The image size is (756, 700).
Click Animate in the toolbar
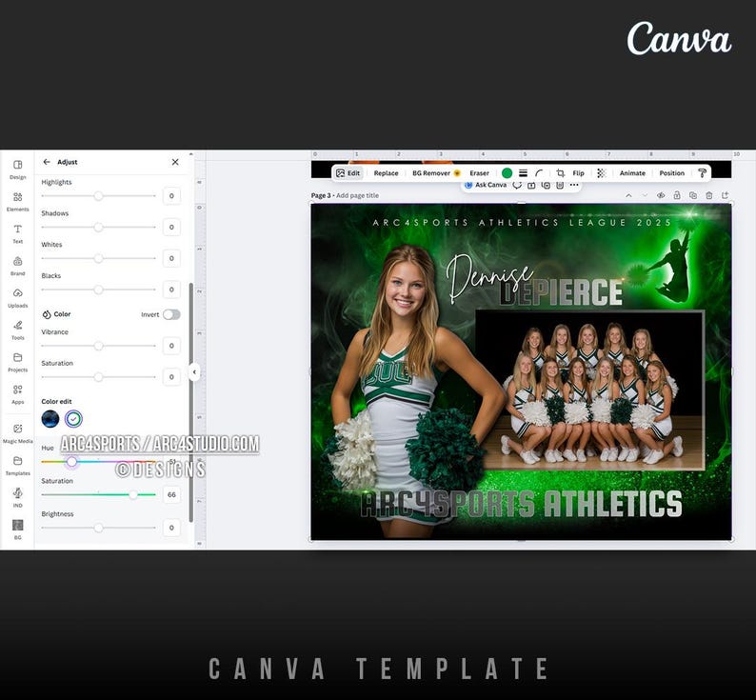pos(632,173)
